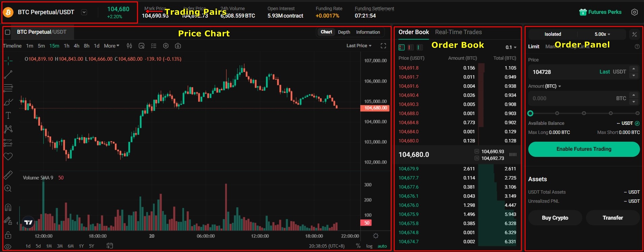Click the Bitcoin coin icon
The width and height of the screenshot is (644, 252).
(x=8, y=12)
